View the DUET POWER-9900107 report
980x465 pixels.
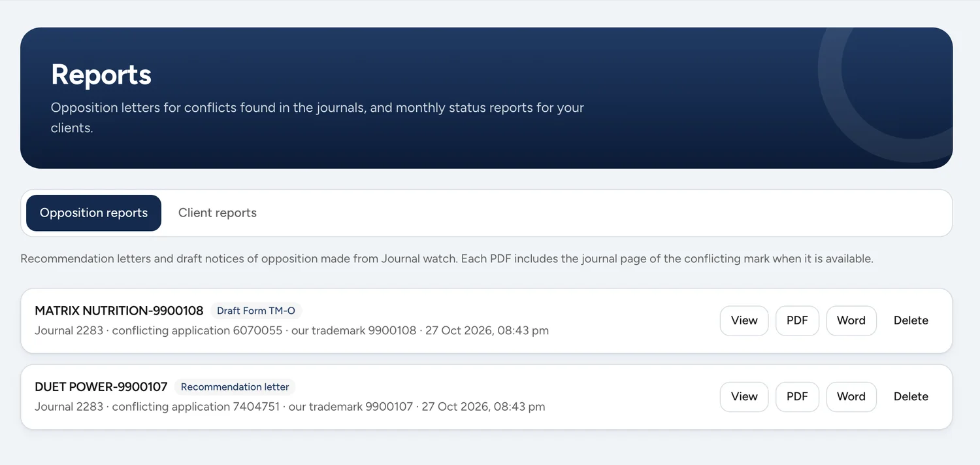(x=744, y=396)
